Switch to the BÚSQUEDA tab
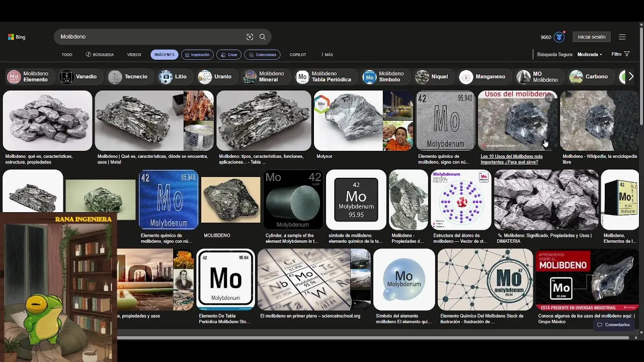 tap(100, 54)
